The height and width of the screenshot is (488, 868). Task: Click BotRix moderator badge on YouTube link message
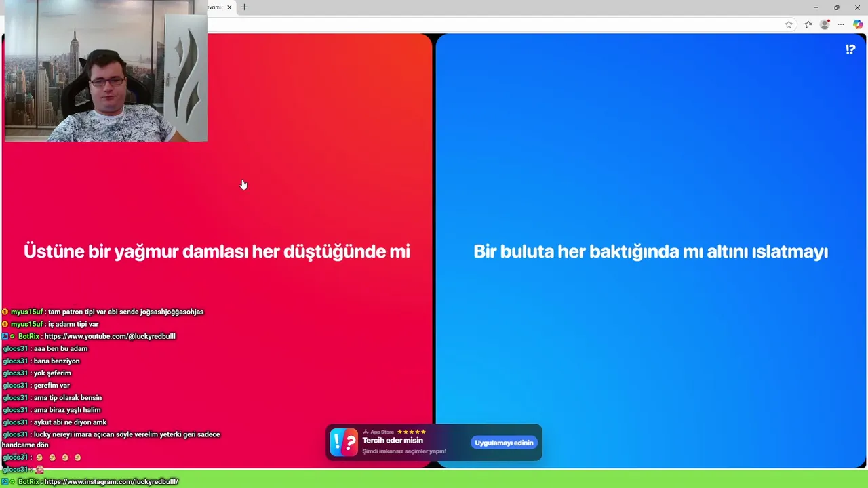click(x=5, y=336)
